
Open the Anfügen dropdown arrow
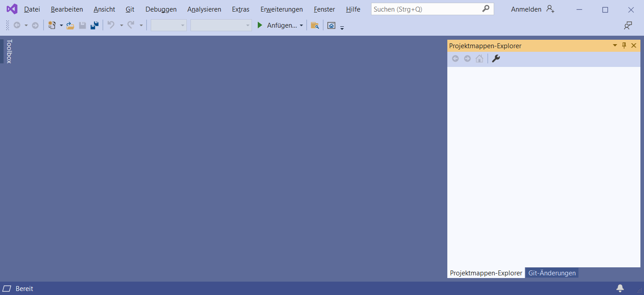point(301,25)
